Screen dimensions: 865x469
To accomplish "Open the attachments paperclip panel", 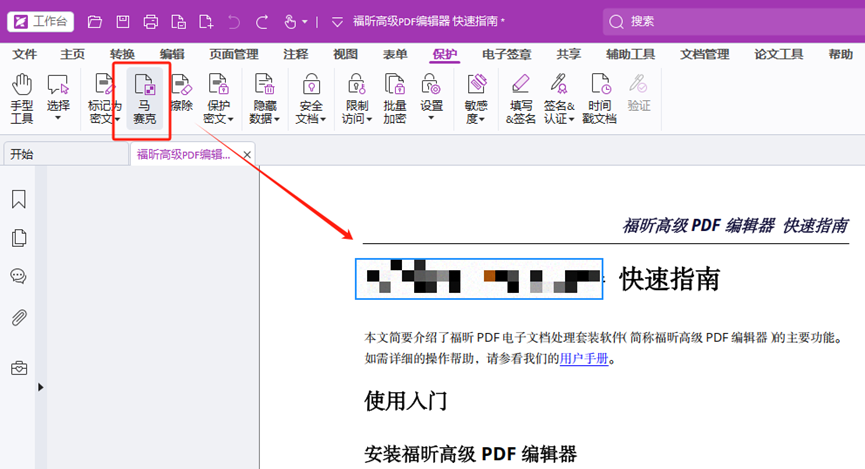I will 18,318.
